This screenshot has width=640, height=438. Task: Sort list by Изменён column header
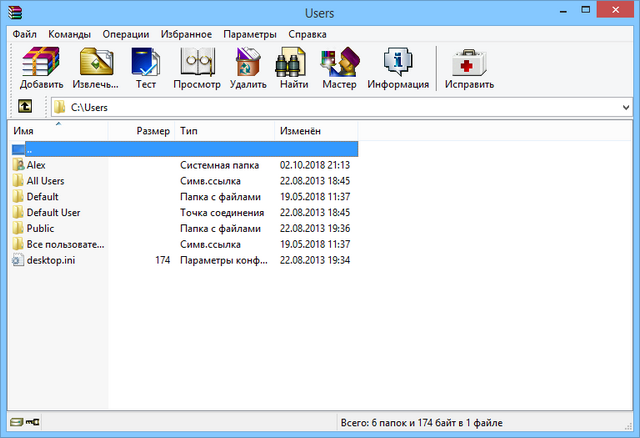pyautogui.click(x=300, y=131)
